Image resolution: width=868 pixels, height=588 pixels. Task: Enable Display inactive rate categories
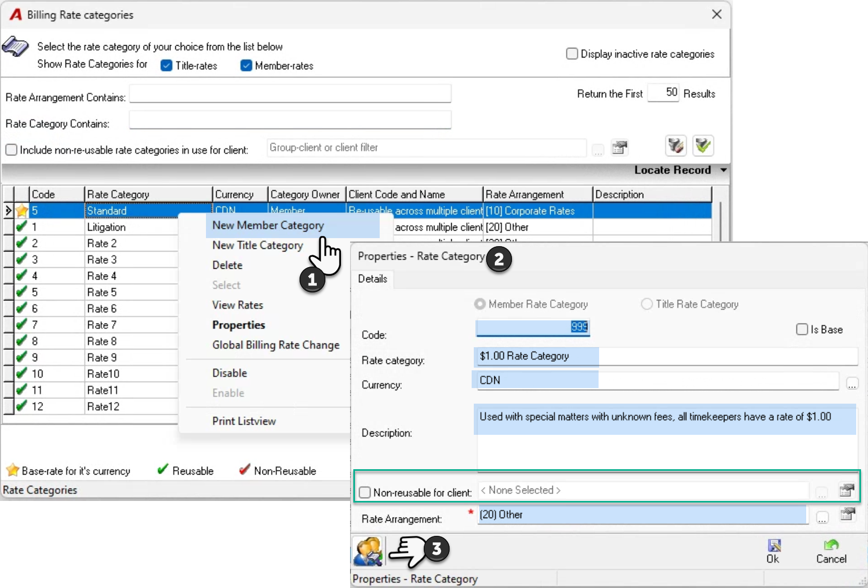click(572, 54)
